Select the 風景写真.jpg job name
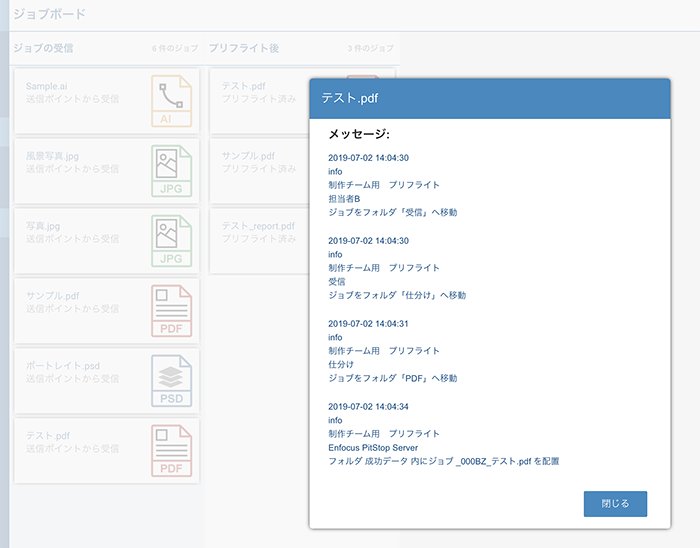This screenshot has height=548, width=700. pos(52,156)
